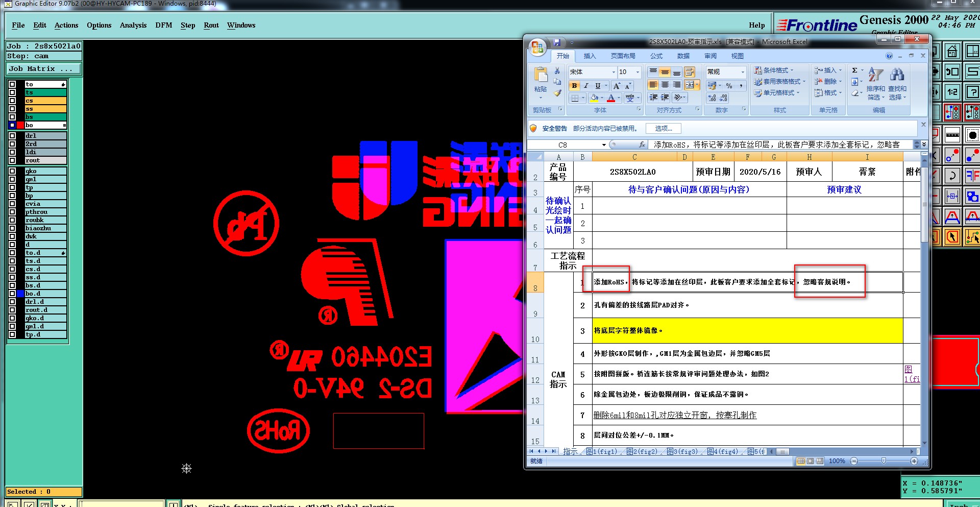
Task: Click the Genesis undo rectangle icon
Action: pyautogui.click(x=952, y=71)
